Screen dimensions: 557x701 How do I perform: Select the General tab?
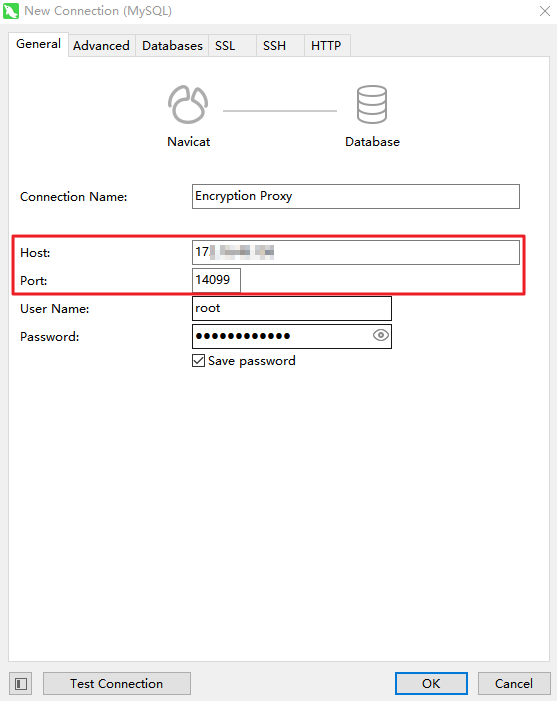(38, 44)
